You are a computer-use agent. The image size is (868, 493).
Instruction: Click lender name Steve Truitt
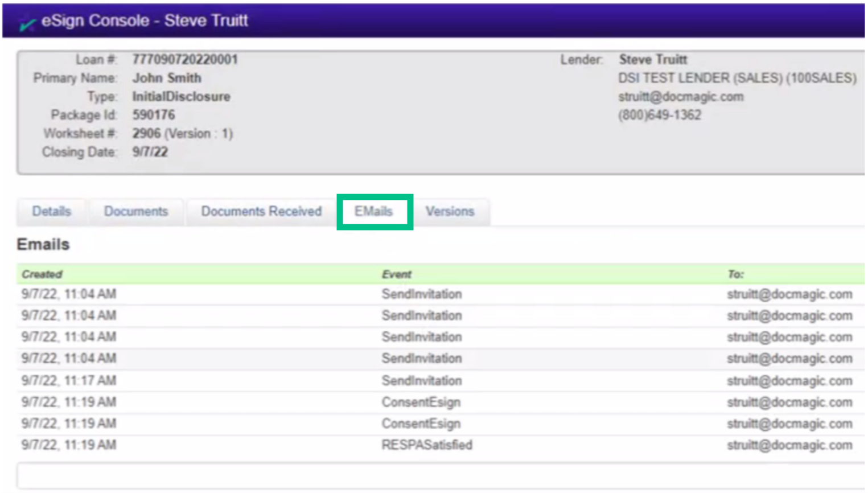coord(653,60)
